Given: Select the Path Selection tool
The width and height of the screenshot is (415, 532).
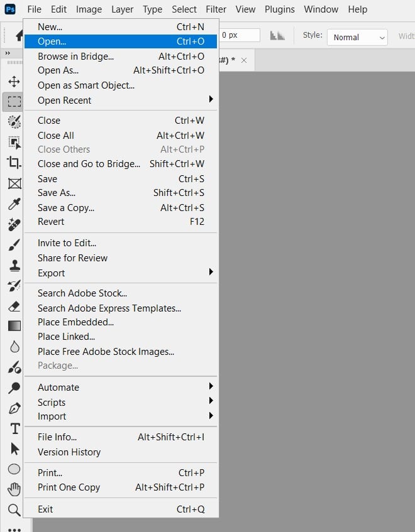Looking at the screenshot, I should point(14,449).
